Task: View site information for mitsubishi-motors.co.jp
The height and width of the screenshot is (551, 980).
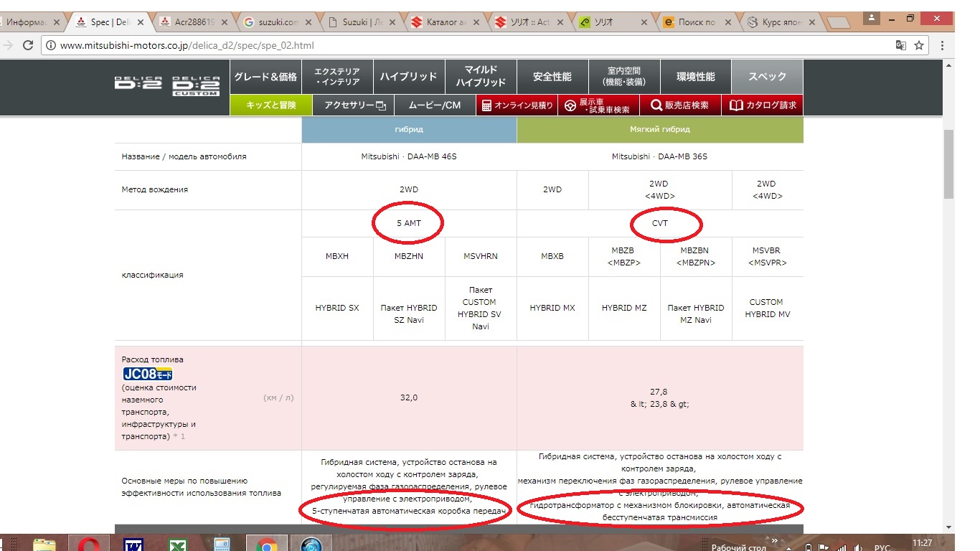Action: click(51, 45)
